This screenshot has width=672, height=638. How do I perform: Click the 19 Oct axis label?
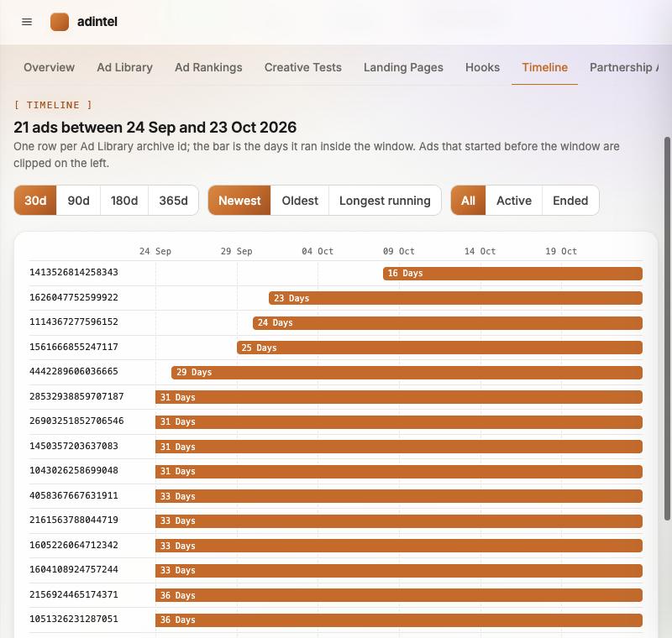[561, 251]
